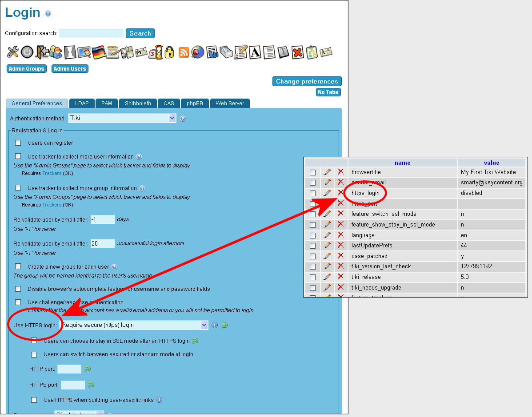532x417 pixels.
Task: Open the clipboard workflow diagram icon
Action: (312, 52)
